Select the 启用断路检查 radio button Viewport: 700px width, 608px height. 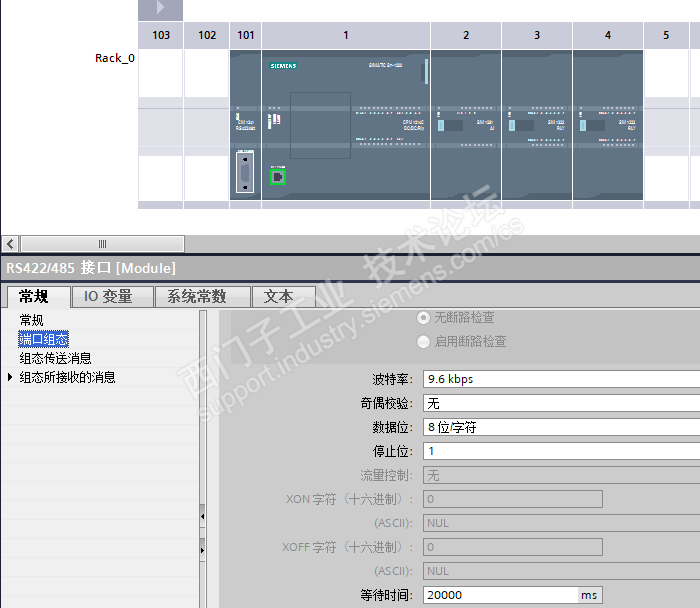(x=423, y=341)
